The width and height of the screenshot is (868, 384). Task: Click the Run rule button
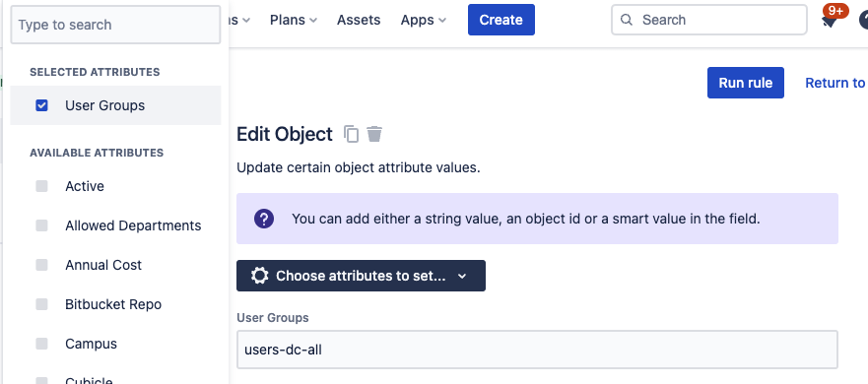click(x=745, y=83)
